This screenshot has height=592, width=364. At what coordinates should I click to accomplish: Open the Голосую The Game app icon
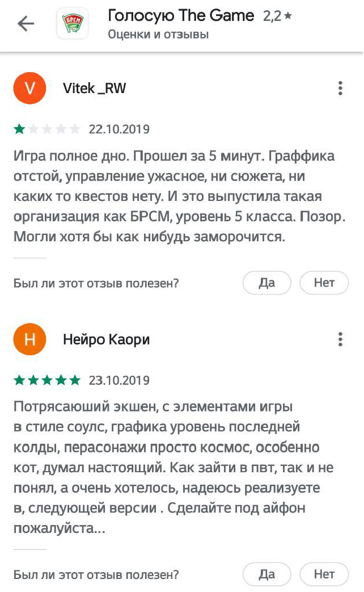pyautogui.click(x=73, y=24)
